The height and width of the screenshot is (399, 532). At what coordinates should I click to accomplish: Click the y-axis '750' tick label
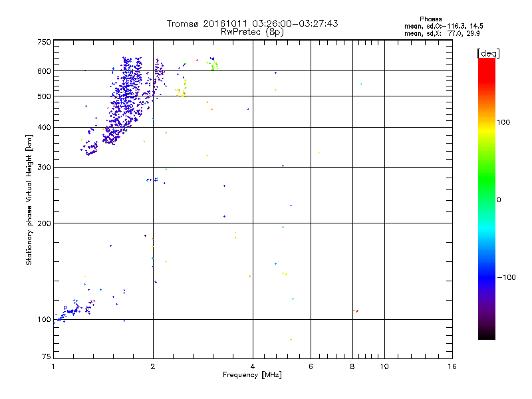click(x=44, y=42)
